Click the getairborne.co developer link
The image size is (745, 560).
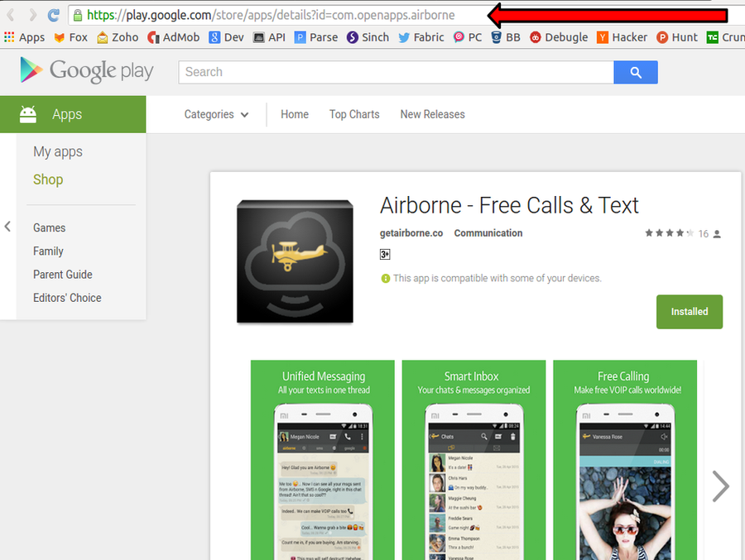pos(411,233)
